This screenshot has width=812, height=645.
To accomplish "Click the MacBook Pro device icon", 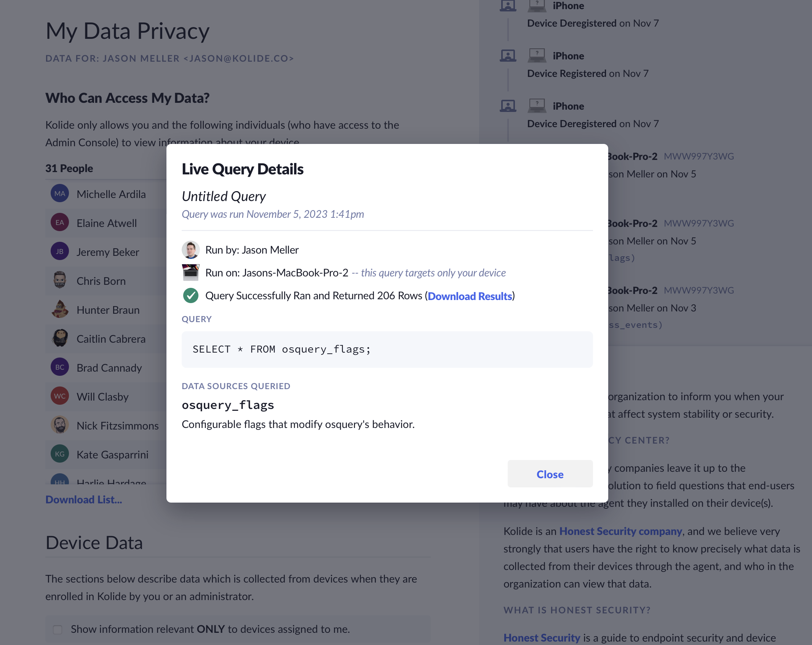I will click(190, 273).
